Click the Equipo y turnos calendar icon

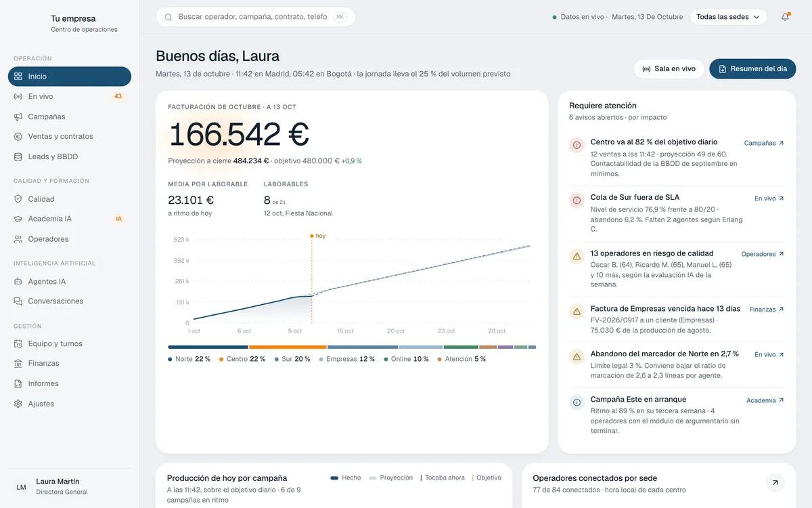tap(18, 343)
